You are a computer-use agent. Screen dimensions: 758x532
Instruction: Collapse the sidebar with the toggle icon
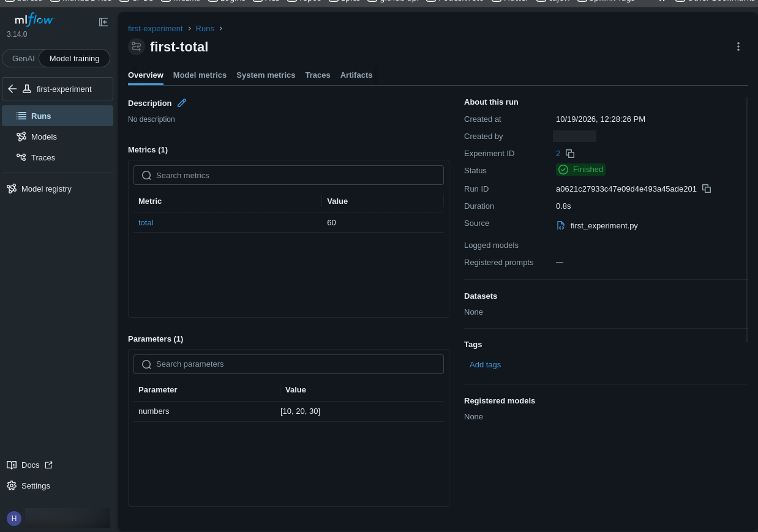pos(103,22)
